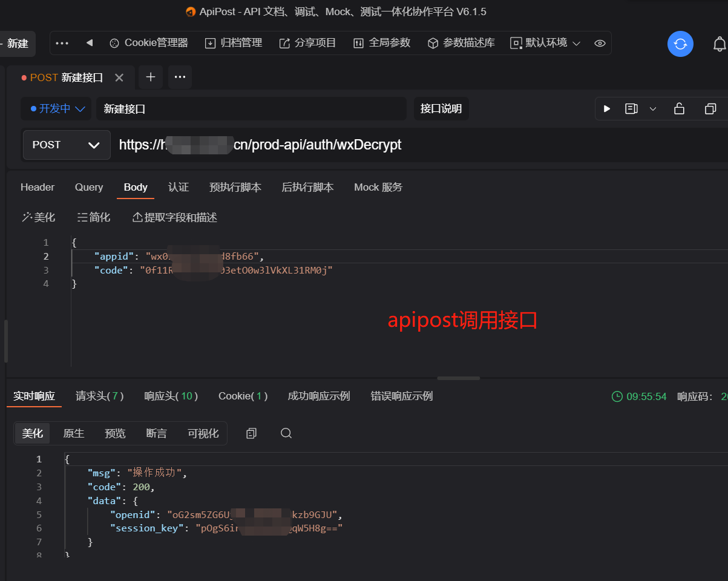Viewport: 728px width, 581px height.
Task: Open the Mock 服务 tab
Action: 378,187
